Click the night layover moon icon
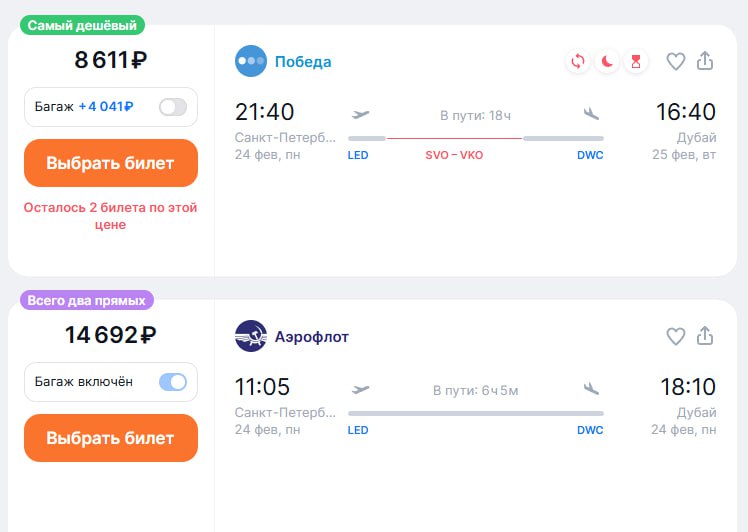The image size is (748, 532). point(607,62)
